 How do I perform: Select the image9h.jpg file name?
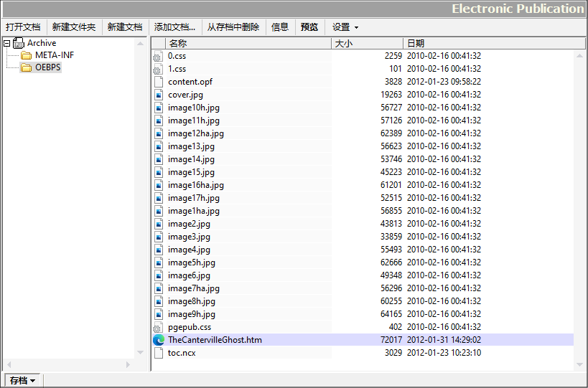tap(192, 314)
